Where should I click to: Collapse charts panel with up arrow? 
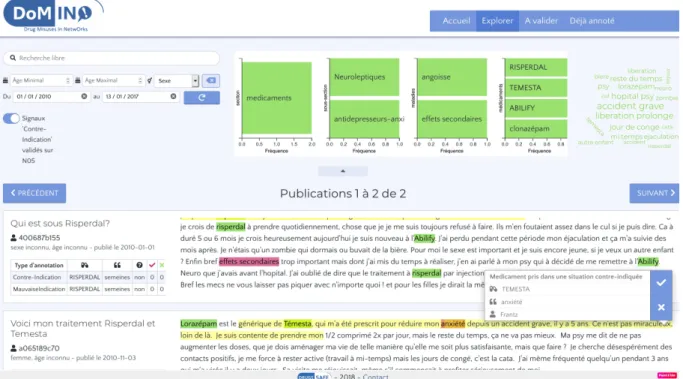pyautogui.click(x=343, y=171)
